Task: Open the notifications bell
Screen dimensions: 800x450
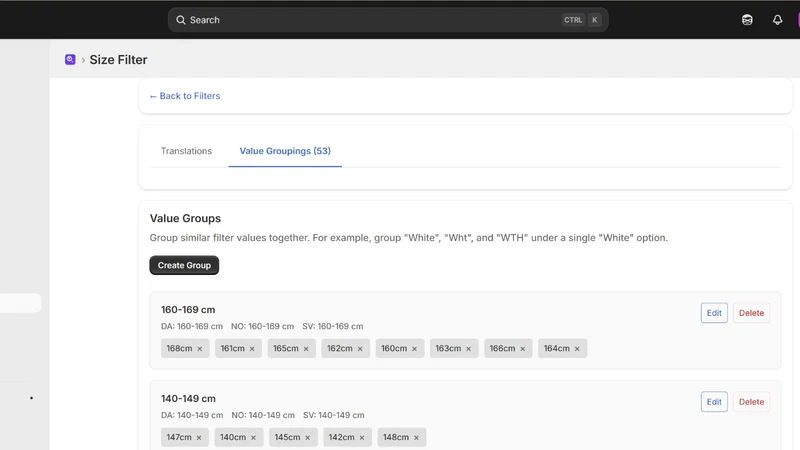Action: (777, 20)
